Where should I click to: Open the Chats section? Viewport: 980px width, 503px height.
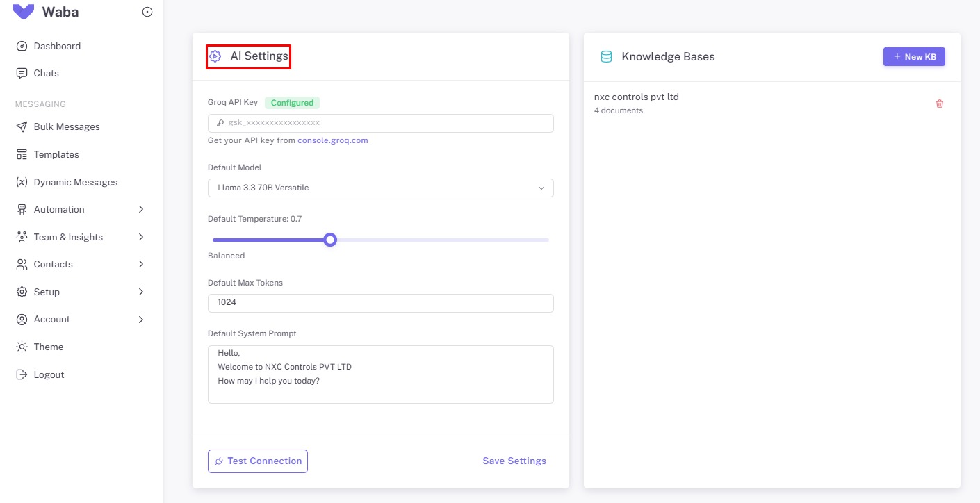[x=45, y=73]
